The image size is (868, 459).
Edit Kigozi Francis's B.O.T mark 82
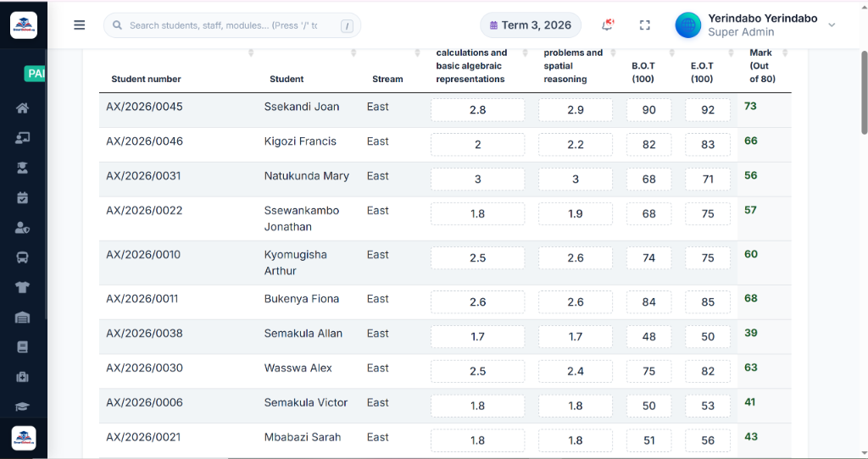click(x=648, y=145)
